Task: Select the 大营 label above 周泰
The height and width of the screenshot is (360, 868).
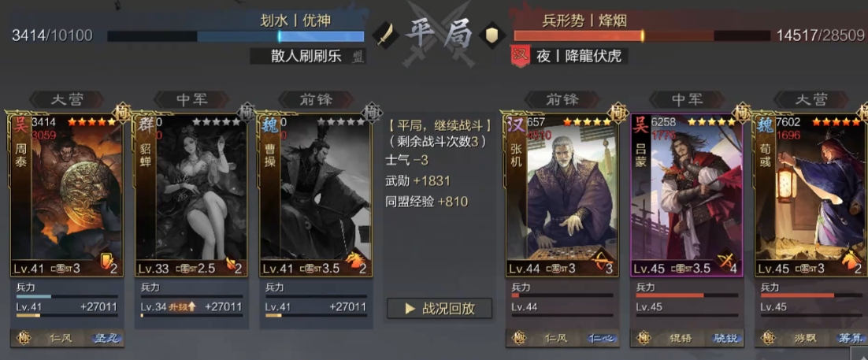Action: (66, 100)
